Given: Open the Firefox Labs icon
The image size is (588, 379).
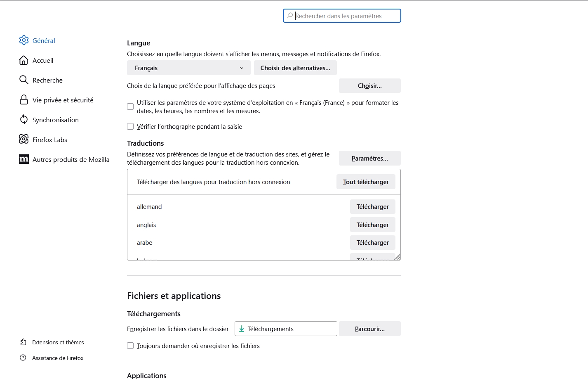Looking at the screenshot, I should (24, 139).
